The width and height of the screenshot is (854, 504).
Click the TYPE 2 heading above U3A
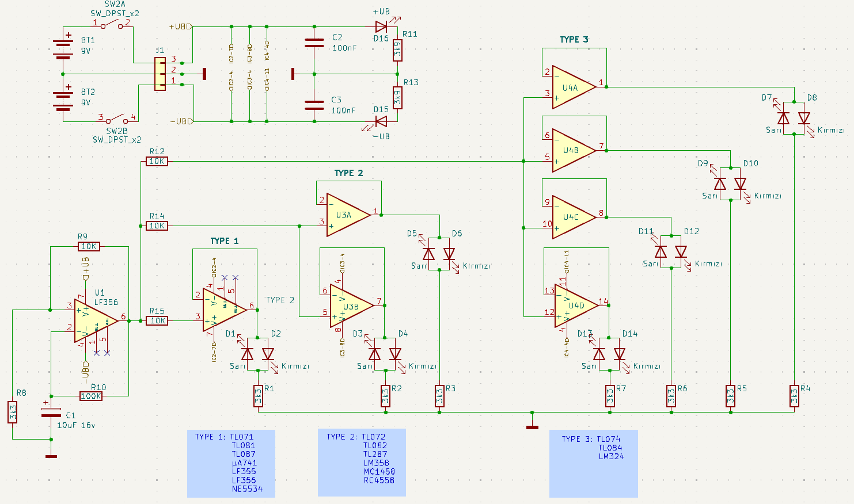349,173
